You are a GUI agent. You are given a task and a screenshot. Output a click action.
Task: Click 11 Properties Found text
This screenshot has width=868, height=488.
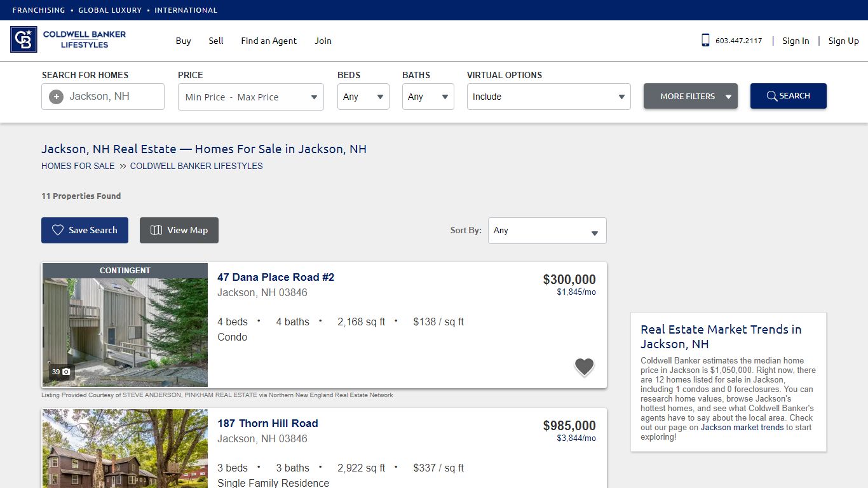tap(81, 196)
